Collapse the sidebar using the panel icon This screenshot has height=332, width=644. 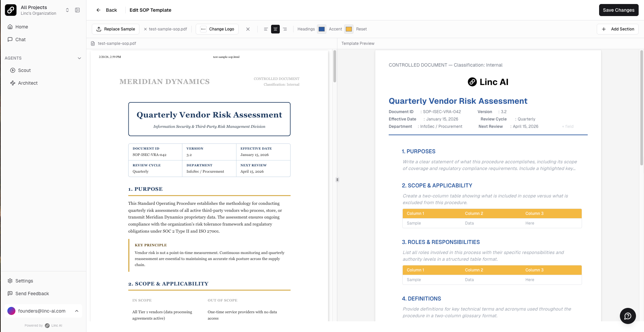[77, 10]
